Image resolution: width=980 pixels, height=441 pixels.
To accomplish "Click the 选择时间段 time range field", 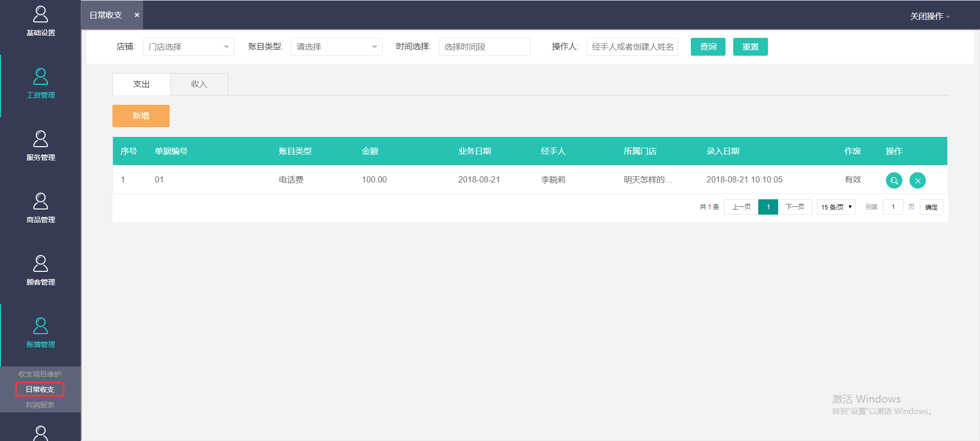I will tap(484, 47).
